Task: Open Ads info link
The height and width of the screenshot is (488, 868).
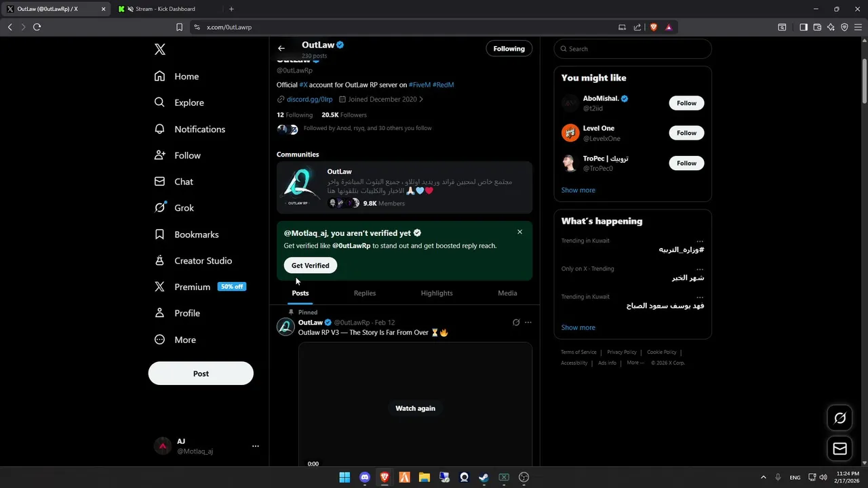Action: point(608,363)
